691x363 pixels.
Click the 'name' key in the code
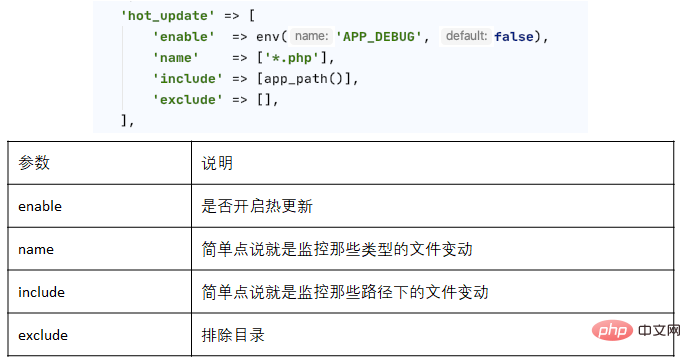click(x=175, y=58)
